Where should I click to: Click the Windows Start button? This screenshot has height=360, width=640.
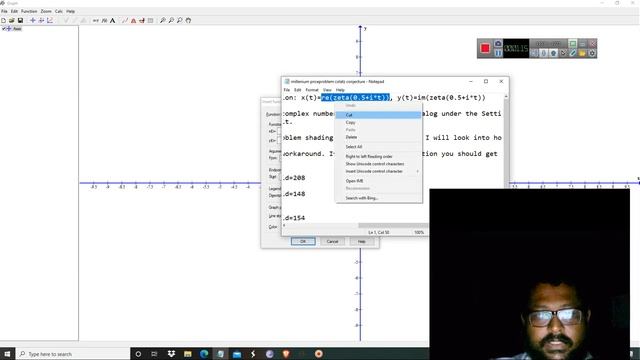[x=7, y=354]
